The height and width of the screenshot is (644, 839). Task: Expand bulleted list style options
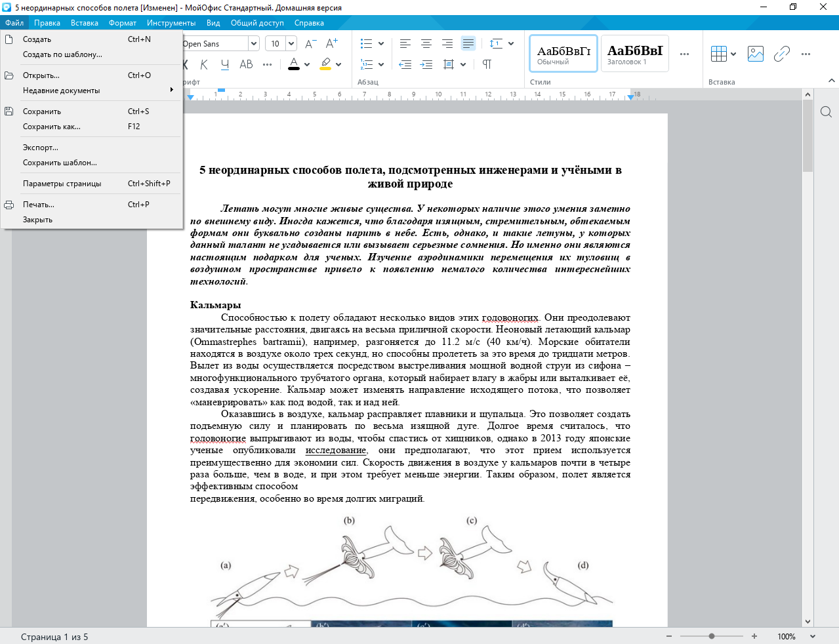(381, 44)
